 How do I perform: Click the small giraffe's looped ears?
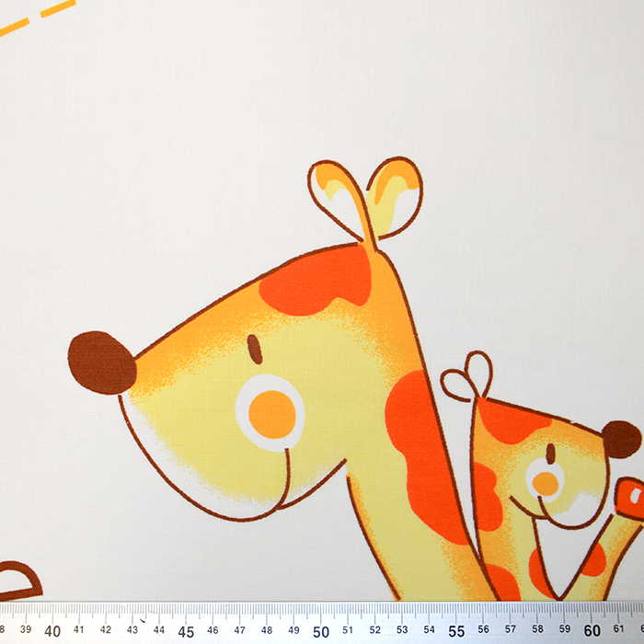click(x=468, y=376)
